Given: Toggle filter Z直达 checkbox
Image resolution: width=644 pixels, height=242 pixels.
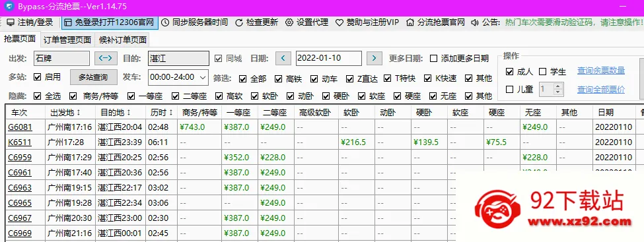Looking at the screenshot, I should [x=350, y=78].
